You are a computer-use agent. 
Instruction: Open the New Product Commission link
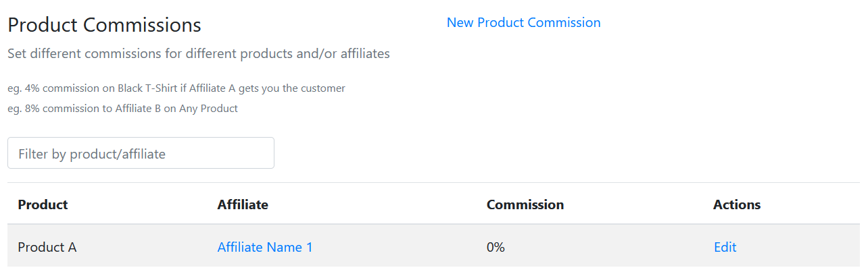point(523,22)
